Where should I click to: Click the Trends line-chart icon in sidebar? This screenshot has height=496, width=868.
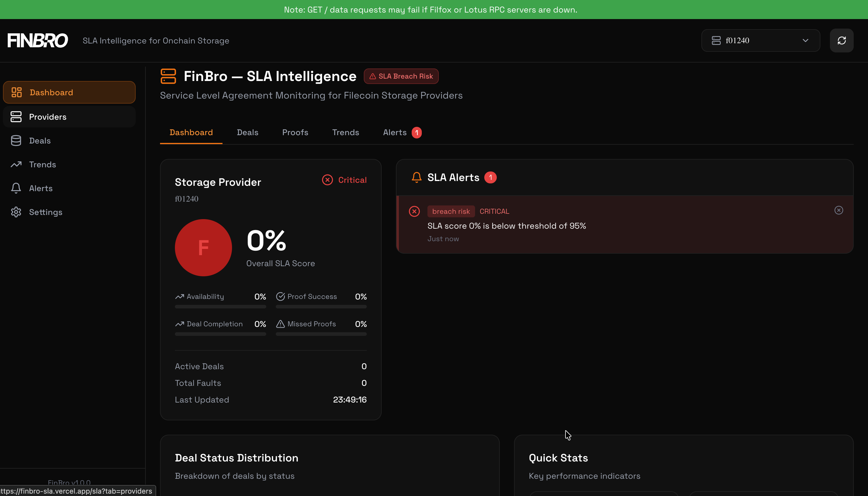[x=16, y=165]
